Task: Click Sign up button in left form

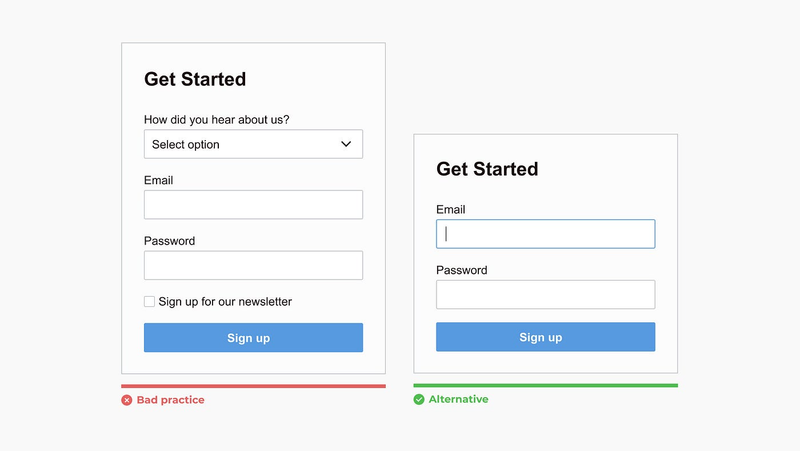Action: 253,337
